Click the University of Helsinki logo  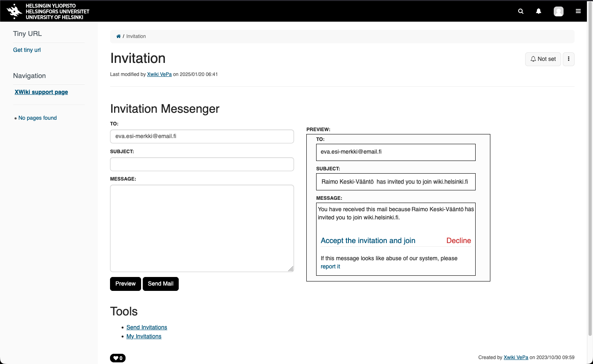point(48,11)
